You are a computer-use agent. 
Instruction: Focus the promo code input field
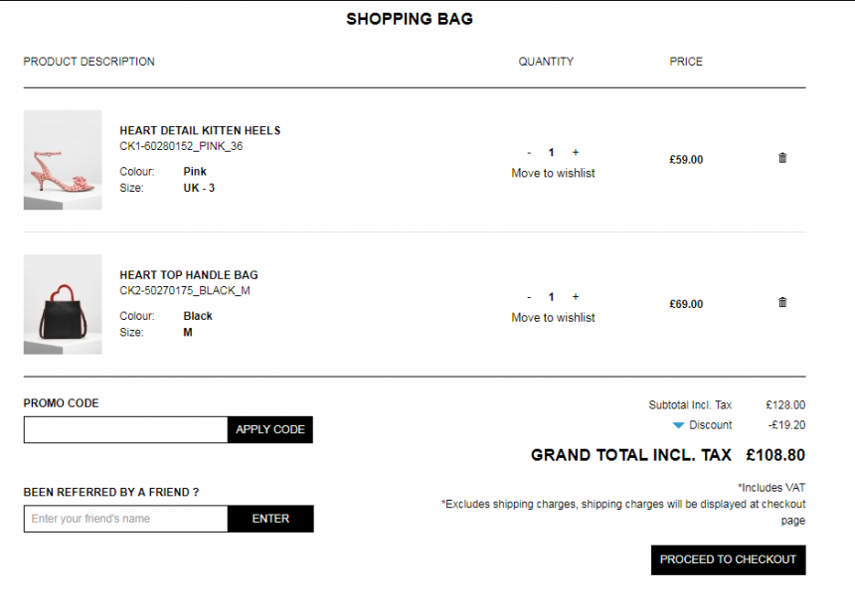pos(125,429)
